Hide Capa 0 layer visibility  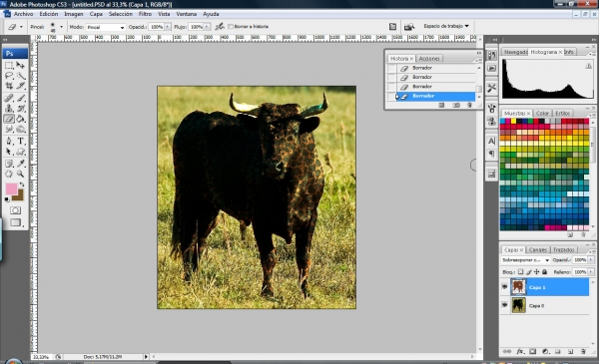coord(504,305)
